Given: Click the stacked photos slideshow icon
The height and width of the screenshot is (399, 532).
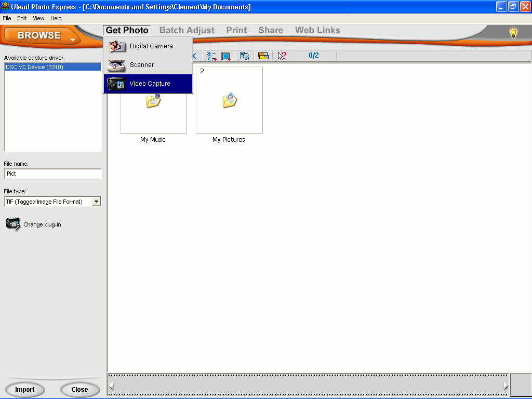Looking at the screenshot, I should coord(263,56).
